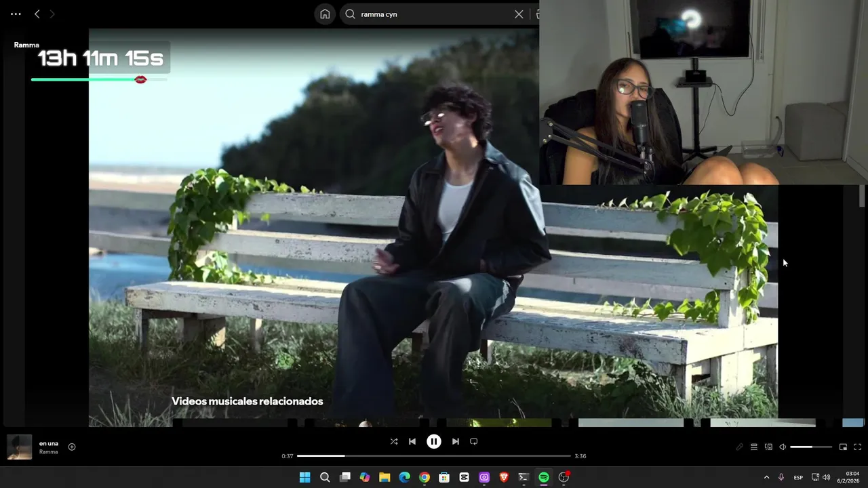Click the search magnifier icon
This screenshot has width=868, height=488.
point(350,14)
